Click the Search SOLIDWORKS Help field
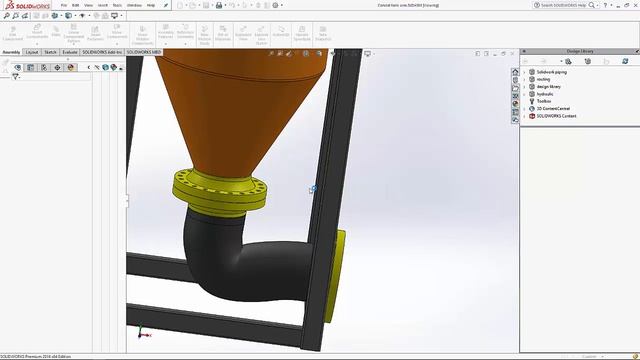The image size is (640, 360). 564,5
